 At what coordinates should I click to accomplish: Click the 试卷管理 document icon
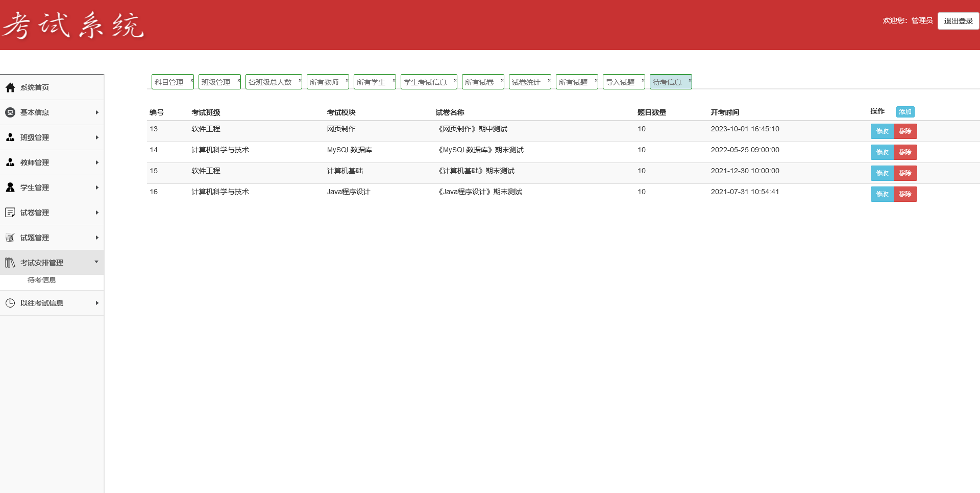pyautogui.click(x=10, y=213)
